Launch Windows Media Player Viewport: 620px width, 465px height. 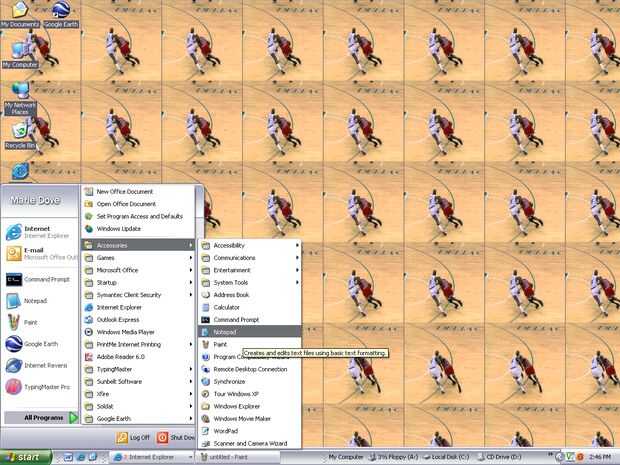pos(138,332)
